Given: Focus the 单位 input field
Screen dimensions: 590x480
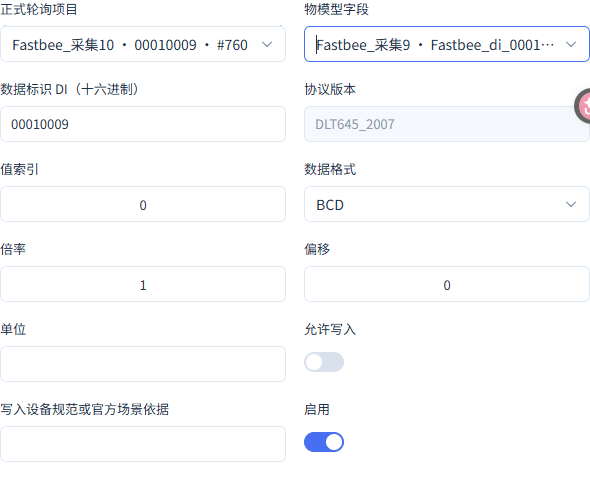Looking at the screenshot, I should [x=143, y=364].
